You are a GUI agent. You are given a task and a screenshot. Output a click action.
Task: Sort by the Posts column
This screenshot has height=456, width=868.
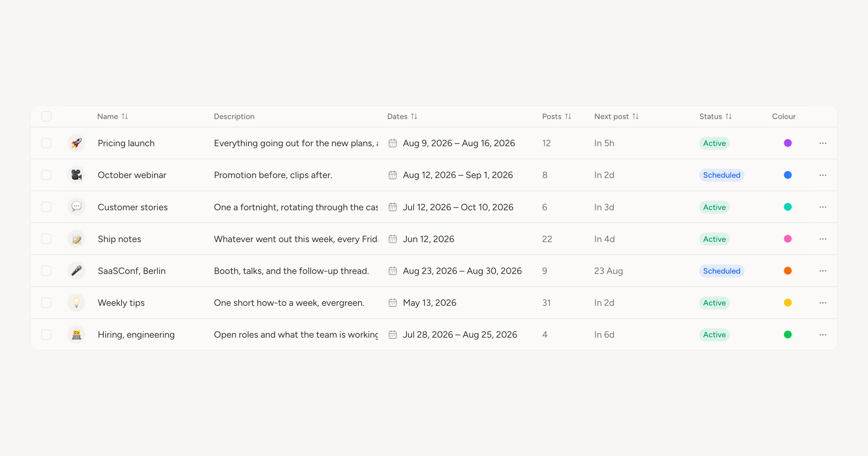coord(557,116)
